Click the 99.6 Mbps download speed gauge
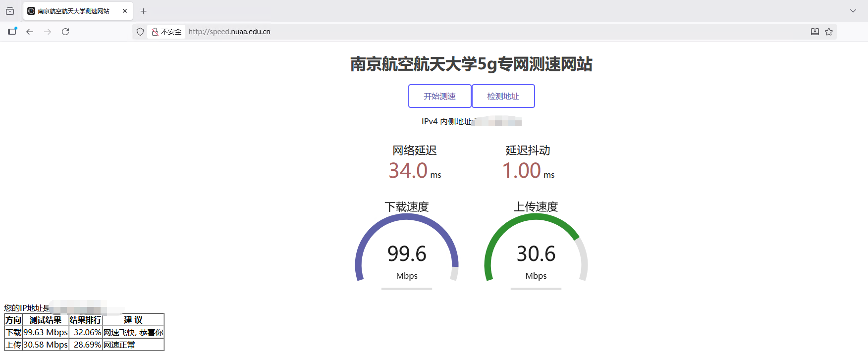Image resolution: width=868 pixels, height=352 pixels. [x=407, y=252]
